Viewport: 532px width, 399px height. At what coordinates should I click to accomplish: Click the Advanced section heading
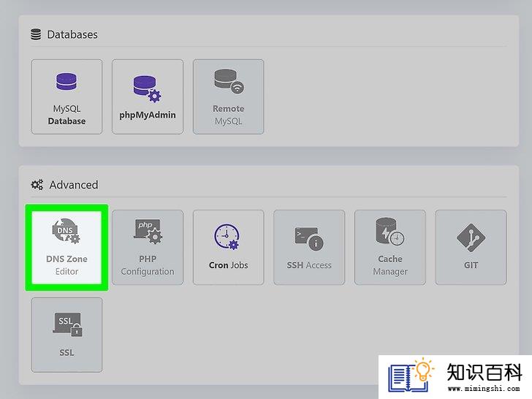(x=74, y=185)
